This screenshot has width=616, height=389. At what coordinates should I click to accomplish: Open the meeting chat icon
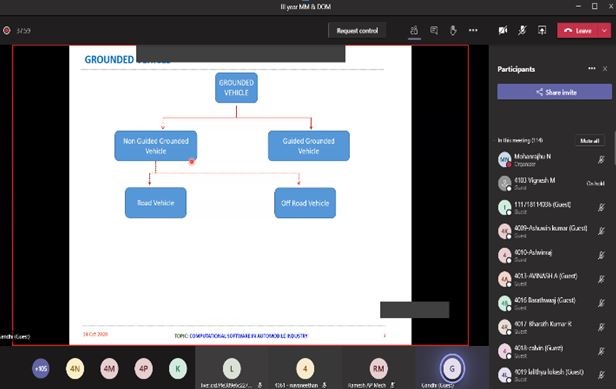434,30
